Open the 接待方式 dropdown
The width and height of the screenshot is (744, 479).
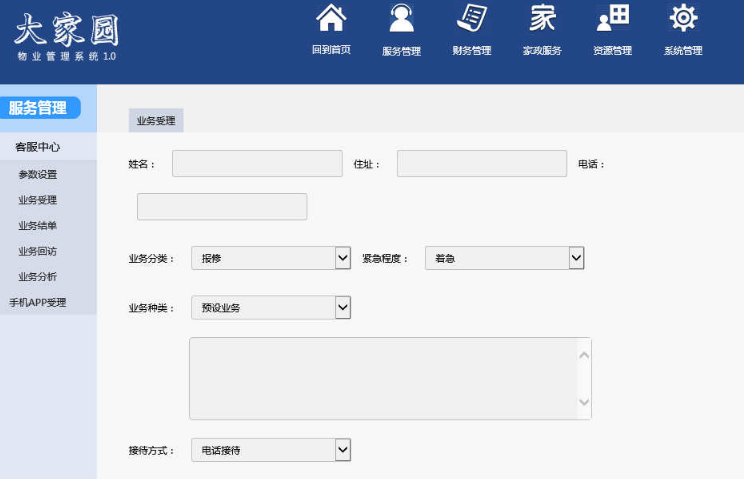[342, 450]
